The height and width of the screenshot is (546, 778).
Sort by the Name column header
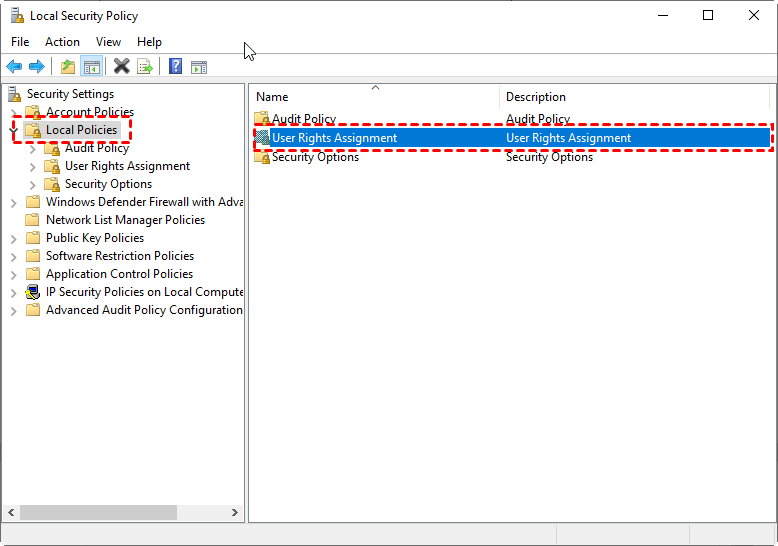(376, 96)
